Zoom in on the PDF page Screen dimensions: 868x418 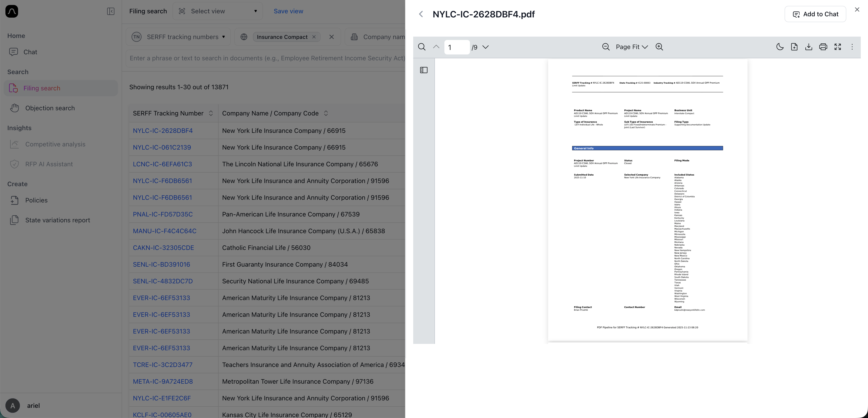tap(659, 47)
